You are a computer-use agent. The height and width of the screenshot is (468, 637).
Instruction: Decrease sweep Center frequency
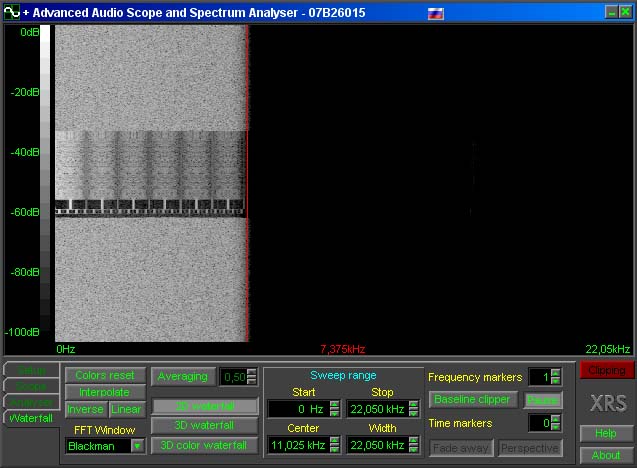(x=335, y=449)
